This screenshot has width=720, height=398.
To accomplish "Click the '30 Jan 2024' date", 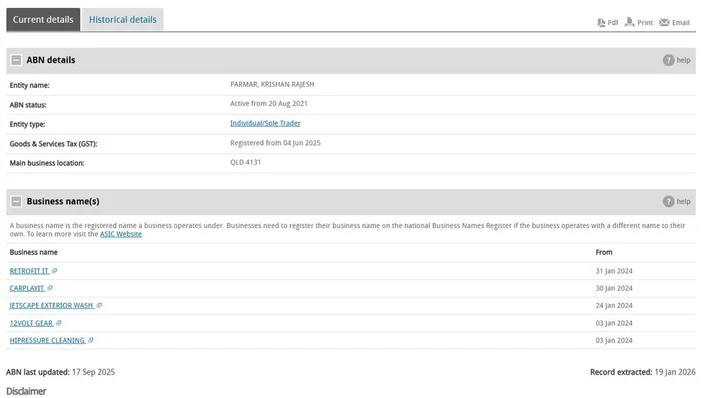I will coord(614,288).
